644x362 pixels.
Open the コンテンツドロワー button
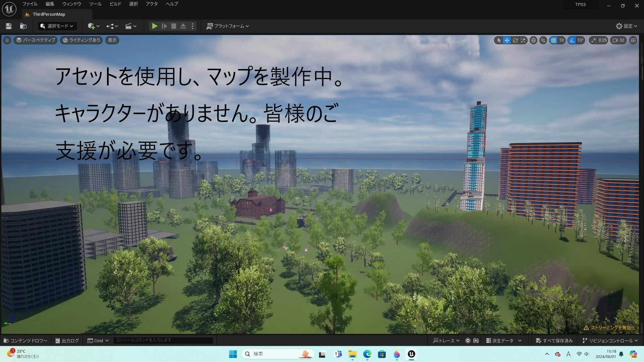[x=25, y=341]
